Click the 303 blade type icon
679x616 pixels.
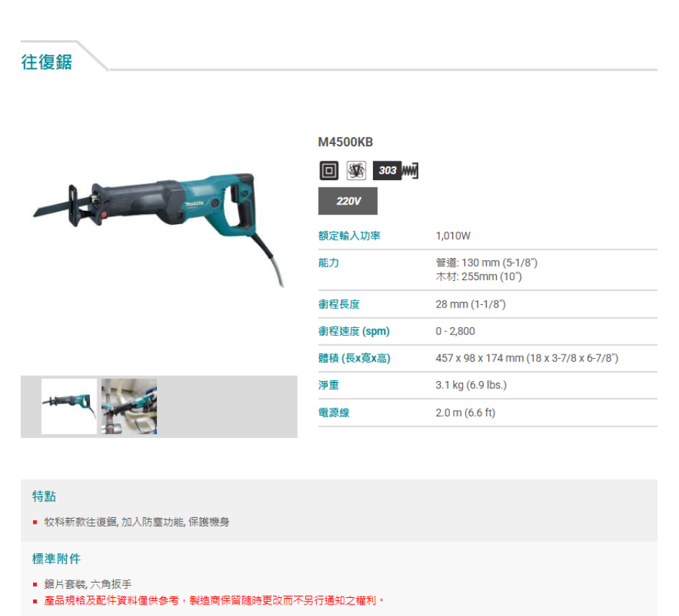pos(395,170)
